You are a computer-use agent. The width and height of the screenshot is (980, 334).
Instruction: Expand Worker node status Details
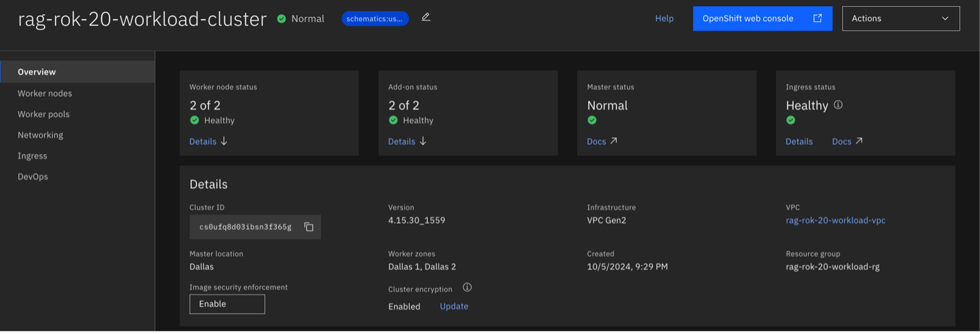pyautogui.click(x=208, y=142)
